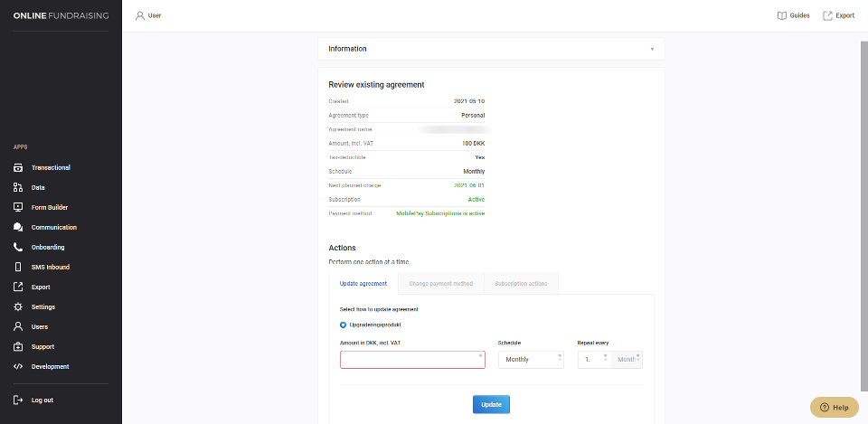Open the Transactional app icon

click(18, 168)
